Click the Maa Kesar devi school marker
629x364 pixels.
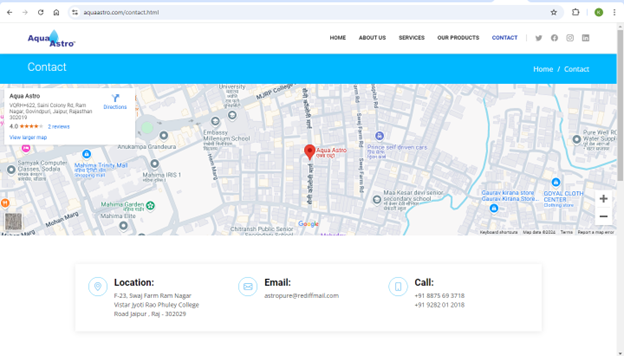[x=377, y=199]
